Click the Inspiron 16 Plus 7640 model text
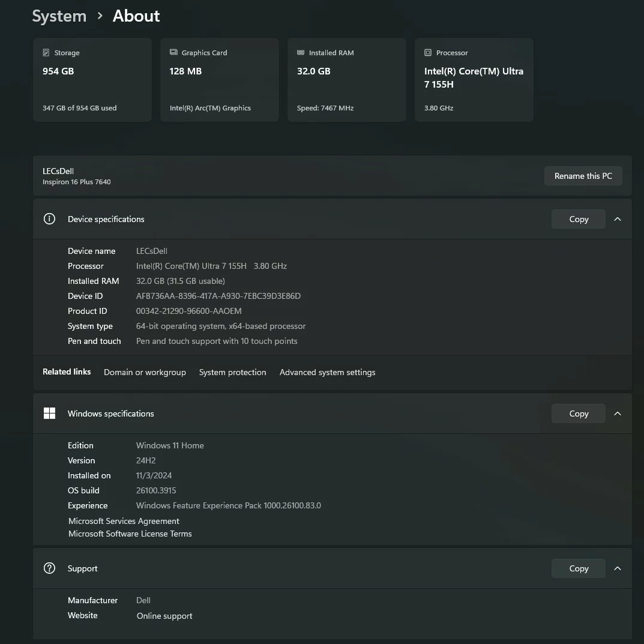The height and width of the screenshot is (644, 644). tap(76, 181)
